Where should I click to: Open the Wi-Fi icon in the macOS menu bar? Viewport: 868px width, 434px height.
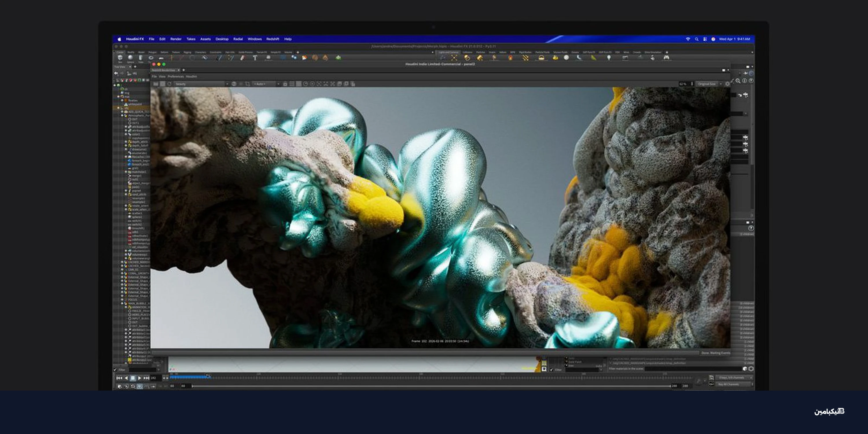[x=687, y=39]
